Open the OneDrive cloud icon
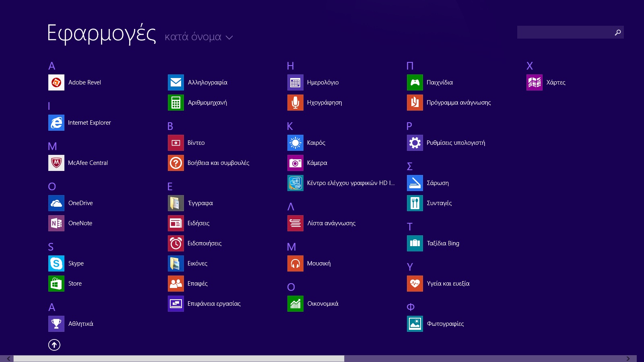This screenshot has width=644, height=362. 56,203
